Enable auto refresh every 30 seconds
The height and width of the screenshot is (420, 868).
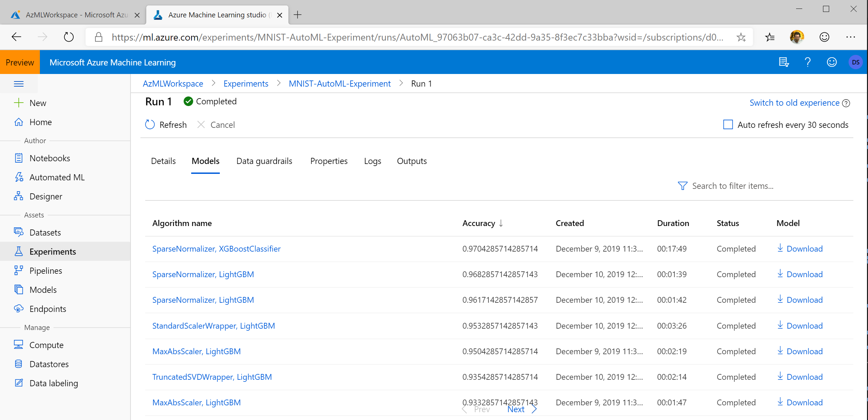click(728, 125)
